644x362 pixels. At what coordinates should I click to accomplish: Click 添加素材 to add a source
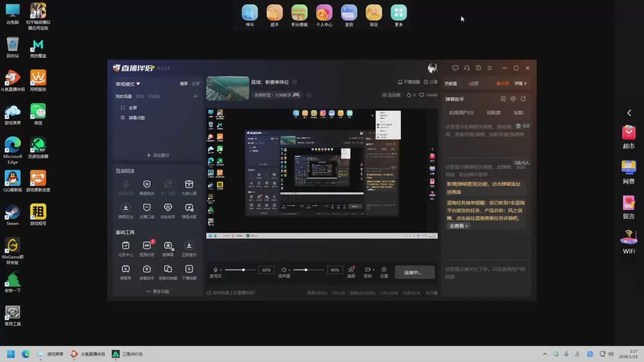(x=158, y=155)
